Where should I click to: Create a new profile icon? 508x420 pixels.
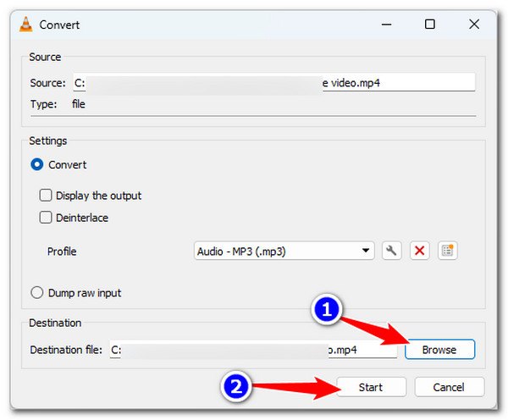coord(447,251)
